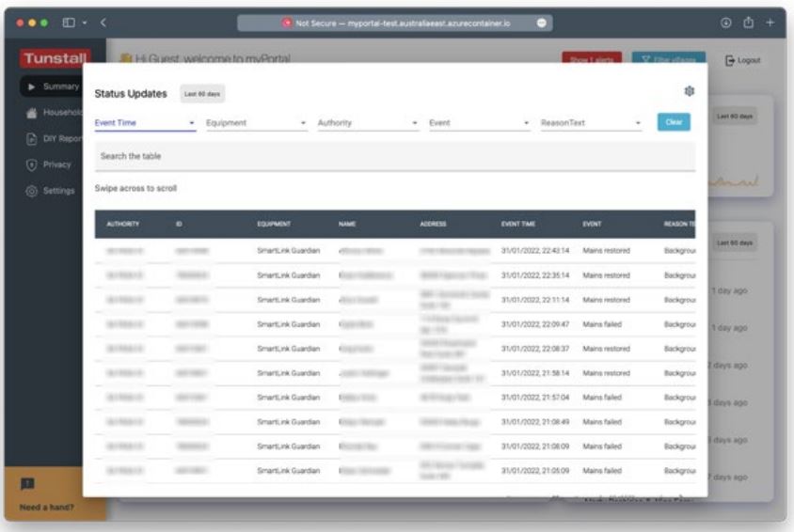This screenshot has width=794, height=532.
Task: Click Households house icon in sidebar
Action: 31,113
